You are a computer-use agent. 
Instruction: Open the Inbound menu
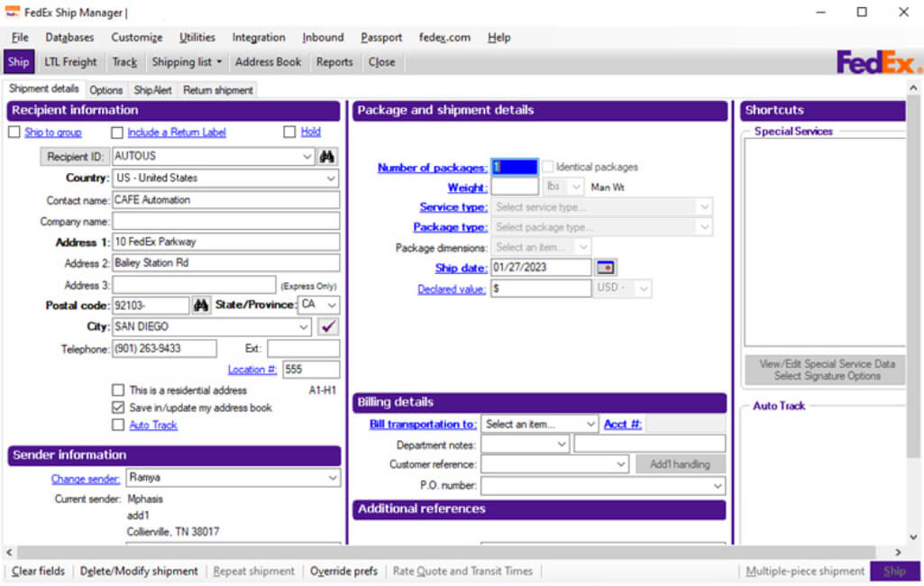[x=323, y=38]
